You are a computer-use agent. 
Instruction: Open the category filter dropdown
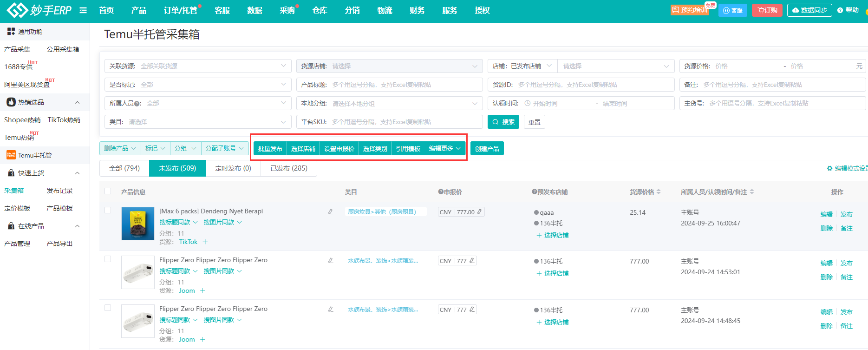(198, 122)
